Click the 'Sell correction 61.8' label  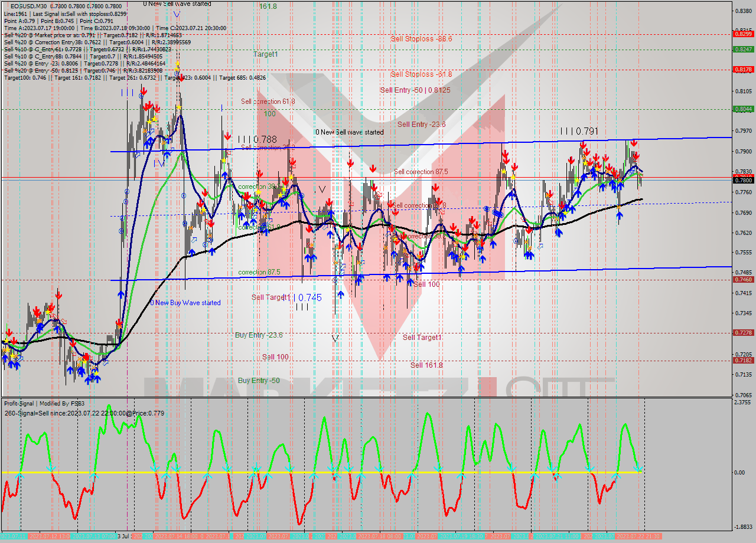click(268, 102)
